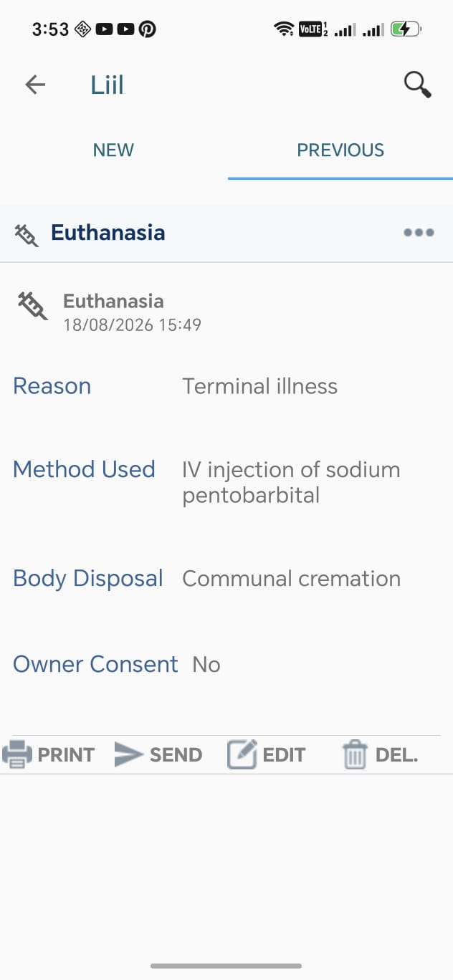Delete the record via DEL. label
This screenshot has height=980, width=453.
[397, 755]
